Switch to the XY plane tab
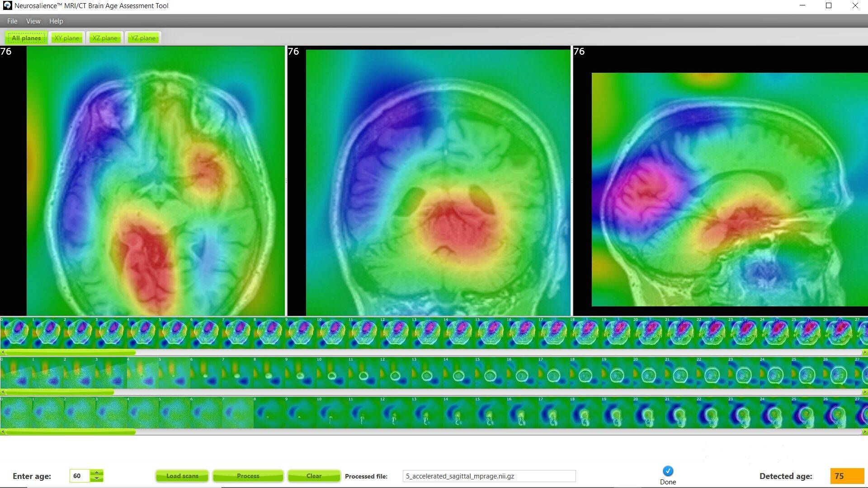Image resolution: width=868 pixels, height=488 pixels. click(x=67, y=38)
